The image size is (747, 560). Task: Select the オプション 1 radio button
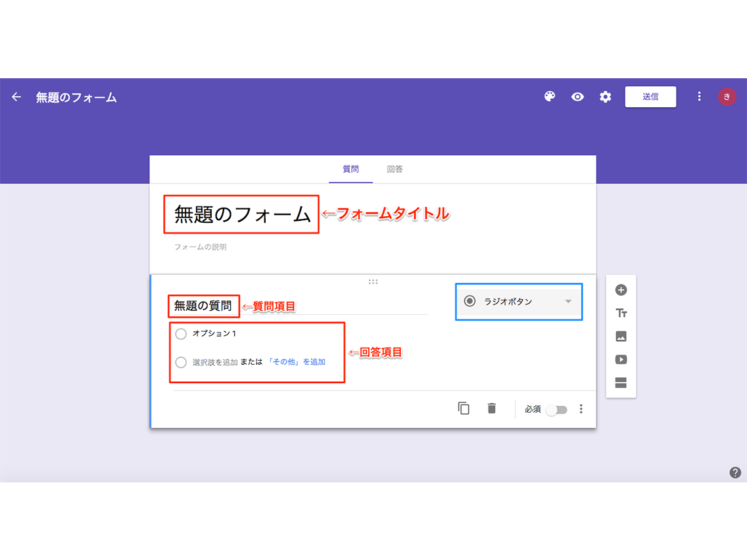(181, 334)
